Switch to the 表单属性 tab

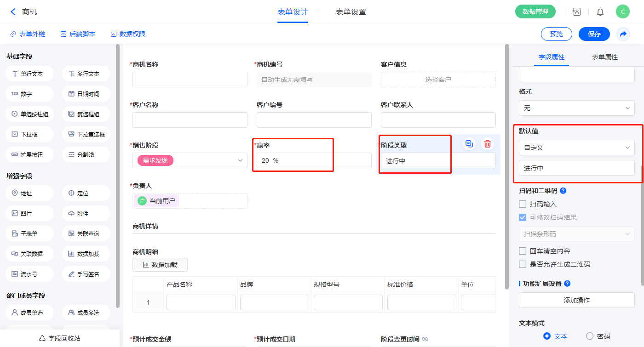pyautogui.click(x=604, y=57)
